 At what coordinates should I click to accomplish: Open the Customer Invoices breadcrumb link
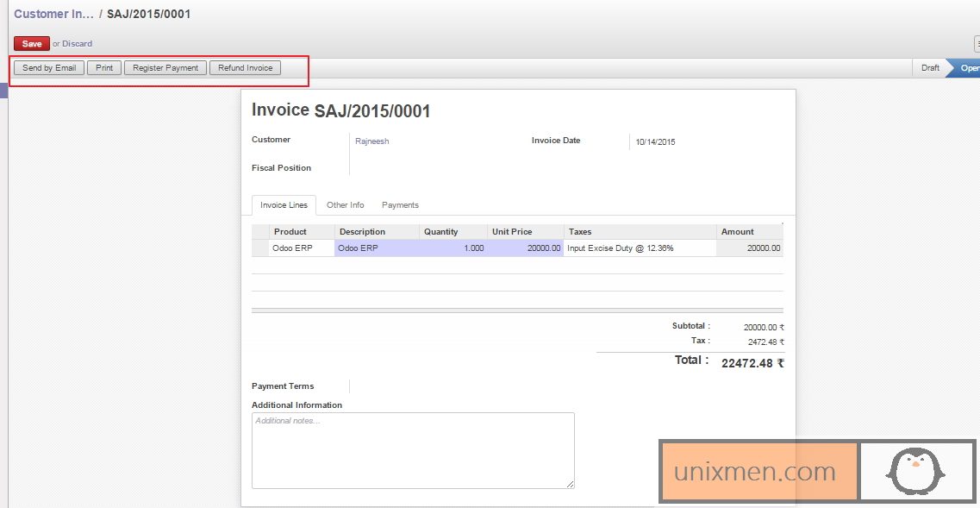[x=53, y=14]
